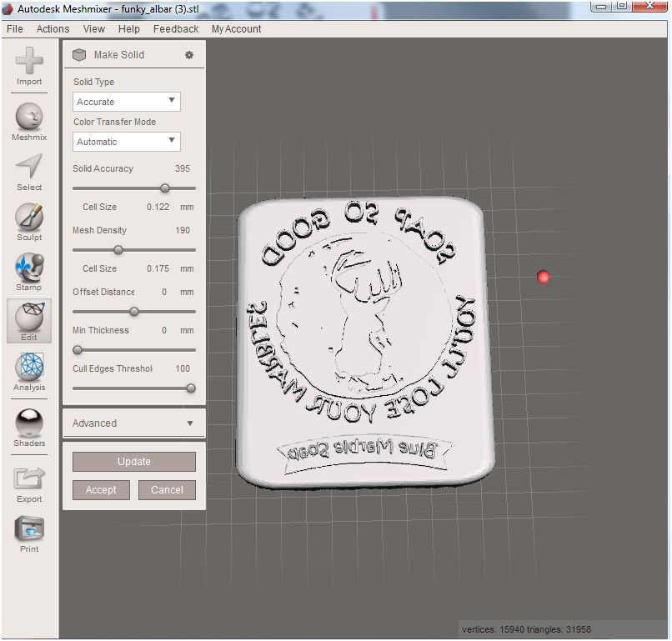672x641 pixels.
Task: Click the Solid Accuracy value 395
Action: pos(183,168)
